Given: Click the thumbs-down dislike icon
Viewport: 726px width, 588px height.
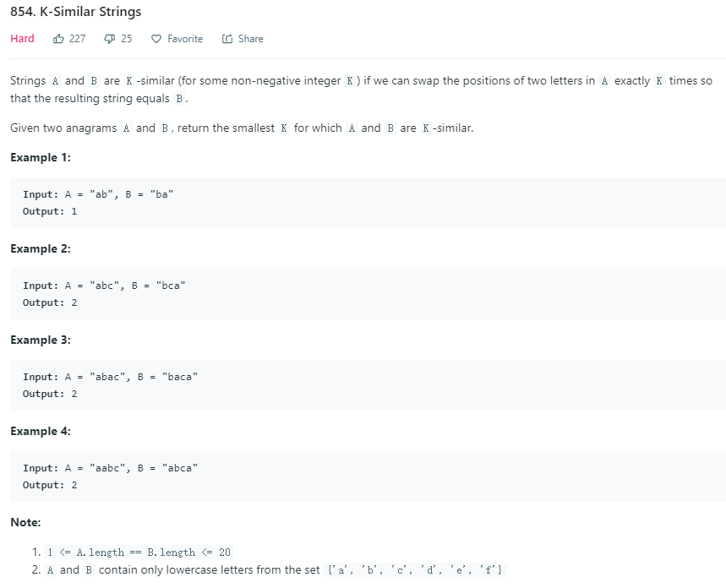Looking at the screenshot, I should (x=109, y=39).
